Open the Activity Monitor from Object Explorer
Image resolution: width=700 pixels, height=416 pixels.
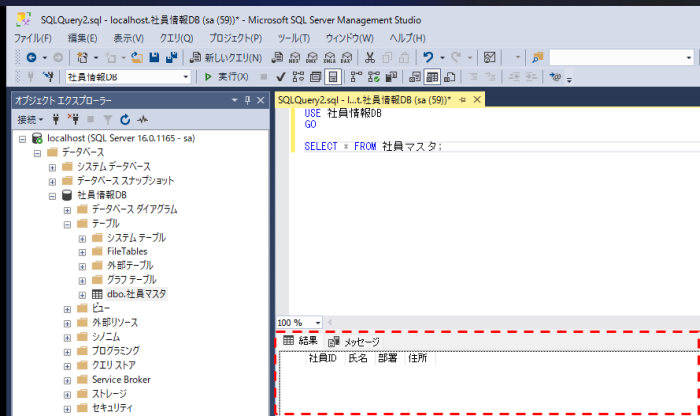[x=142, y=119]
